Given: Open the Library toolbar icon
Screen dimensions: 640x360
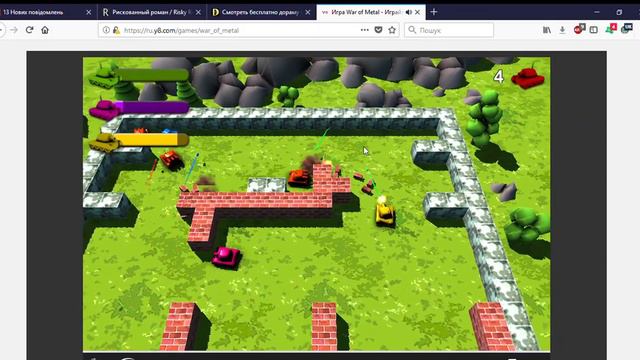Looking at the screenshot, I should click(547, 30).
